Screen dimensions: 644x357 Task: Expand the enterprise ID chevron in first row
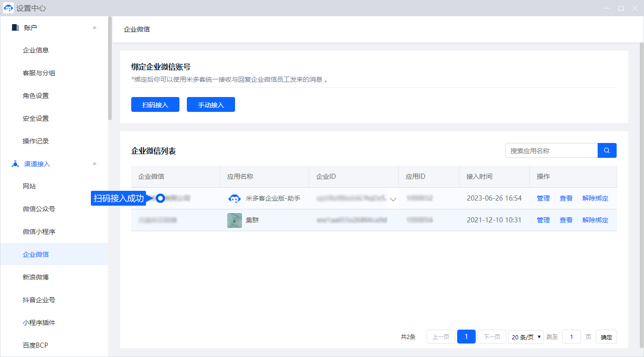(x=393, y=199)
